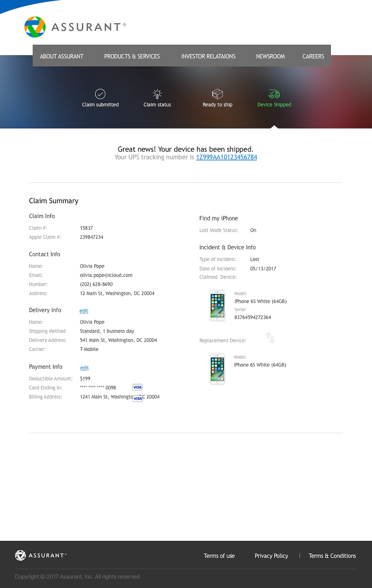Click the footer Assurant logo

pos(41,555)
